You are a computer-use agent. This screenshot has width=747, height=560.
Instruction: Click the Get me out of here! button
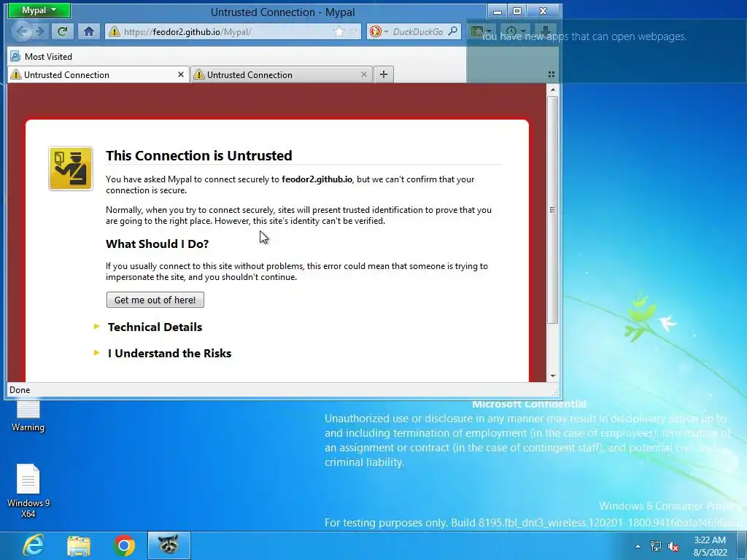coord(155,300)
